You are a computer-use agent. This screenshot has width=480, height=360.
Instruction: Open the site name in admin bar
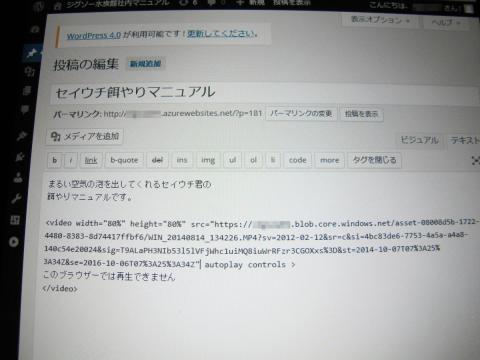click(x=112, y=4)
